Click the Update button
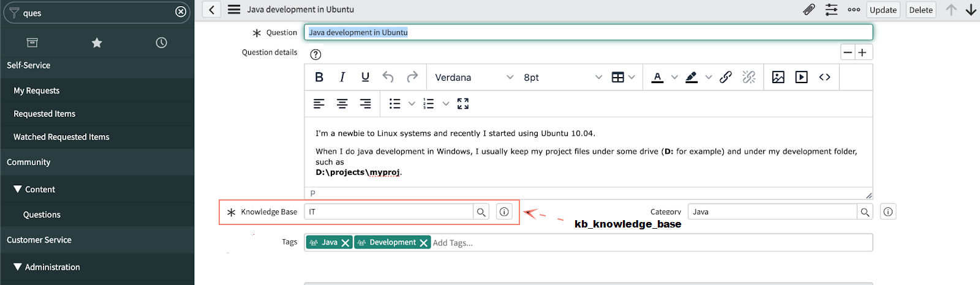 883,10
